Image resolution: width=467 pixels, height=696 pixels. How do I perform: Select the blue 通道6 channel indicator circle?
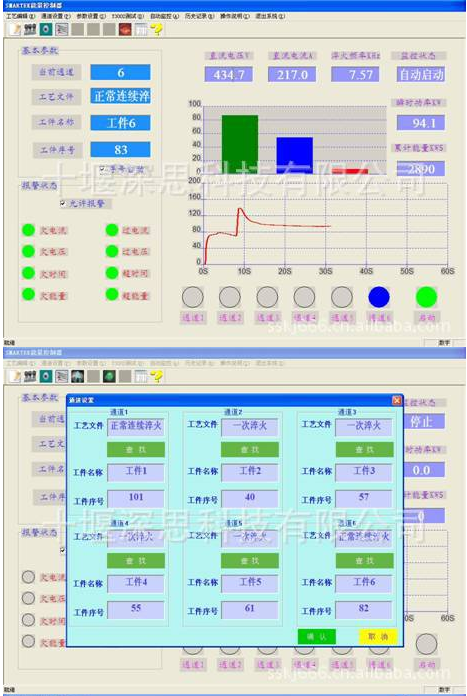[379, 297]
